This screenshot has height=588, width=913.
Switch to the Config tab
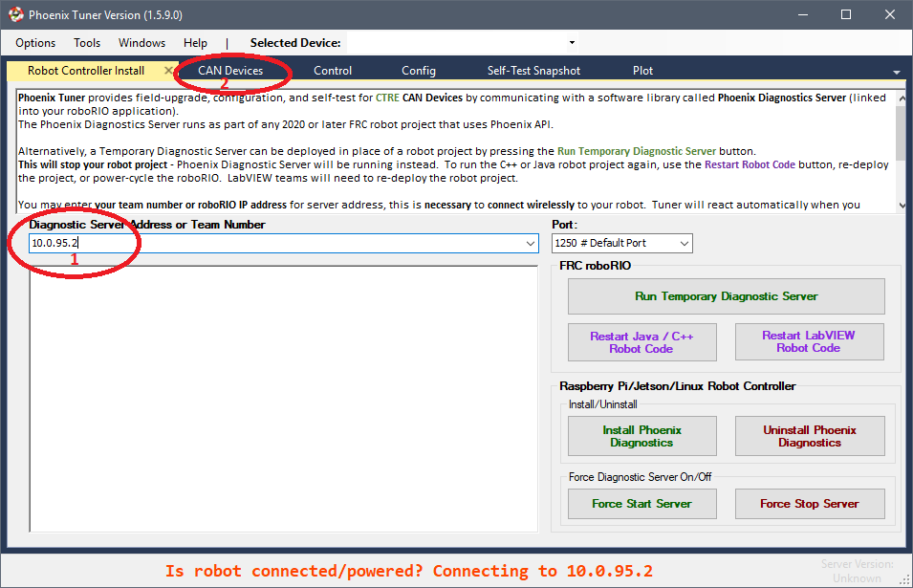pyautogui.click(x=419, y=71)
